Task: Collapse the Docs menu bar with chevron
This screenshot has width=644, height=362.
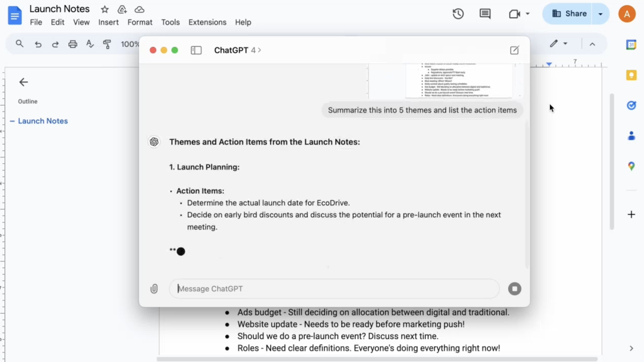Action: click(x=593, y=44)
